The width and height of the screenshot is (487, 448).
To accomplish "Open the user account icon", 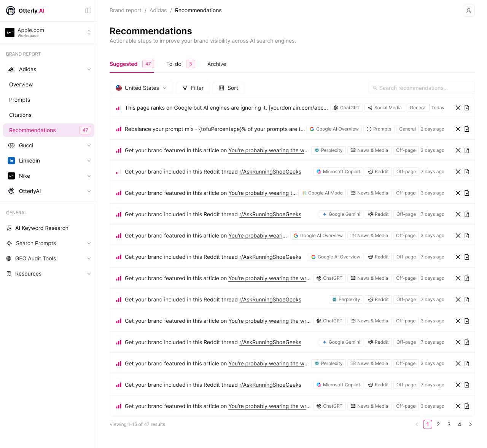I will [469, 11].
